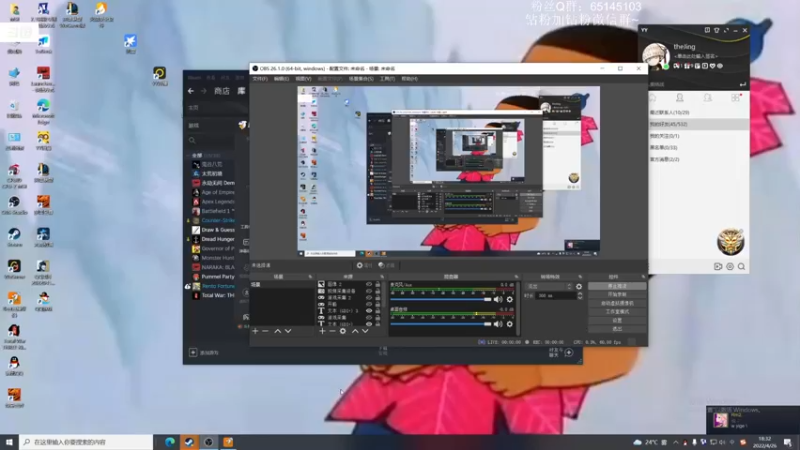Open 麦克风/Aux audio settings gear
800x450 pixels.
[510, 299]
